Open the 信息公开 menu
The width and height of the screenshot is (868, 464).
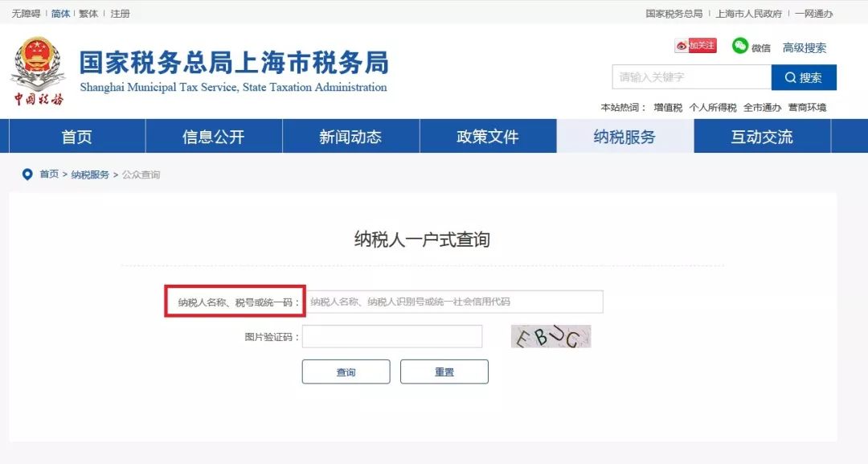213,136
